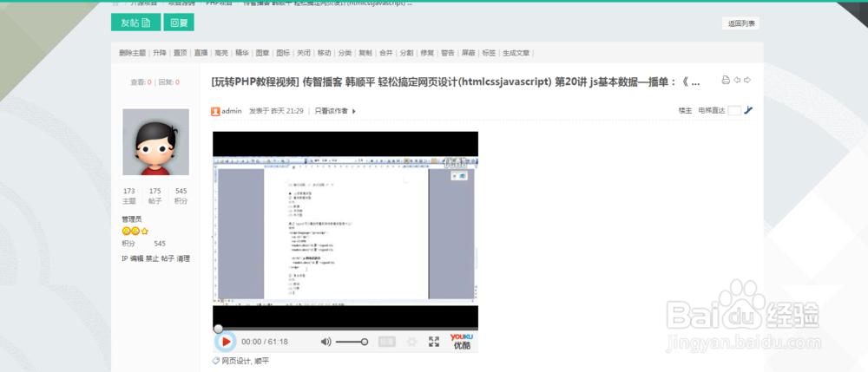Screen dimensions: 868x372
Task: Choose 精华 in moderation bar
Action: click(242, 53)
